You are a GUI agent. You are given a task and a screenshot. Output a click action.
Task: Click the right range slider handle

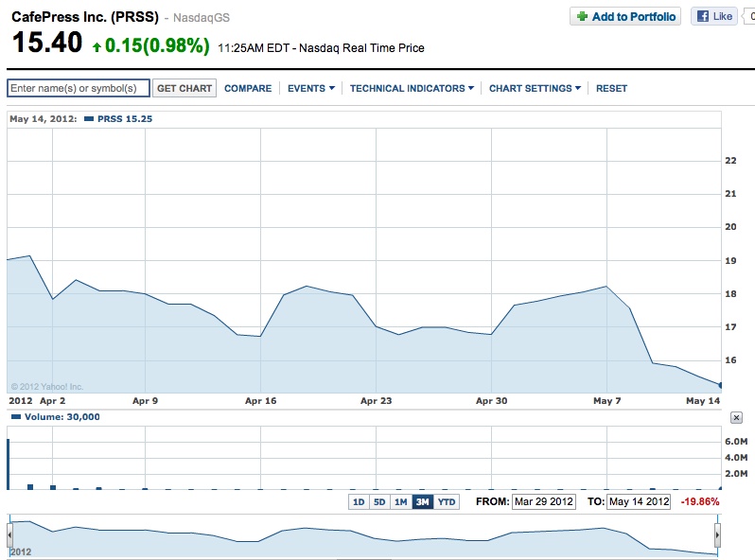[717, 534]
